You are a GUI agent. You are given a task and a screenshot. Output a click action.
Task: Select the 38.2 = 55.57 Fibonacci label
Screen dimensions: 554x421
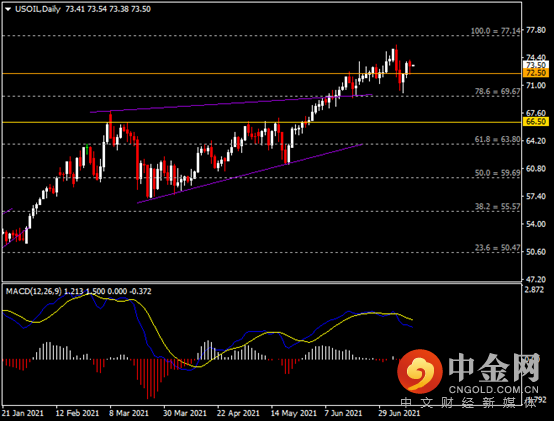(497, 207)
